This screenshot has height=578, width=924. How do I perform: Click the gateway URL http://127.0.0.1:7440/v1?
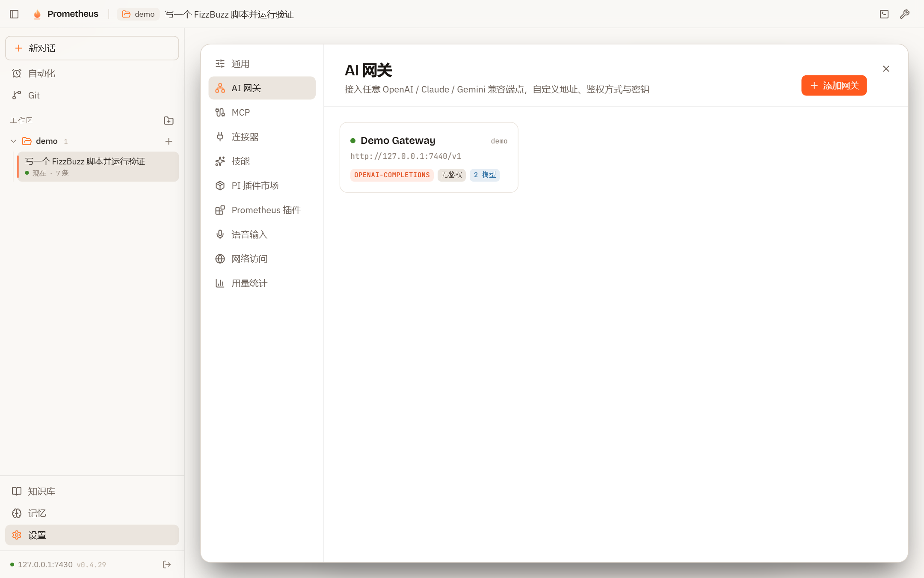coord(406,156)
